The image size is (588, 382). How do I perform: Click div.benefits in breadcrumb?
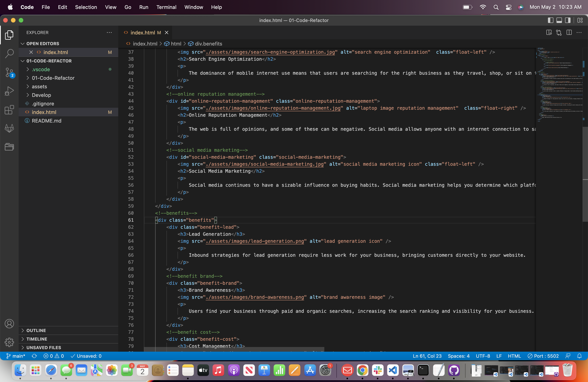[205, 44]
